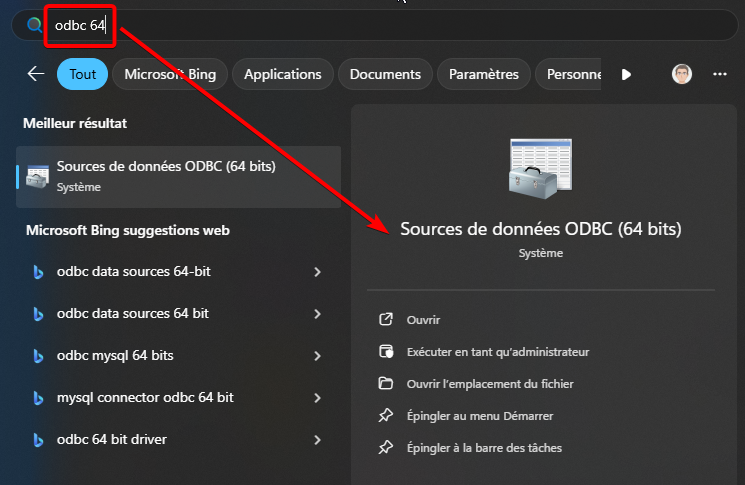Expand chevron for mysql connector odbc 64 bit
Viewport: 745px width, 485px height.
pyautogui.click(x=317, y=398)
